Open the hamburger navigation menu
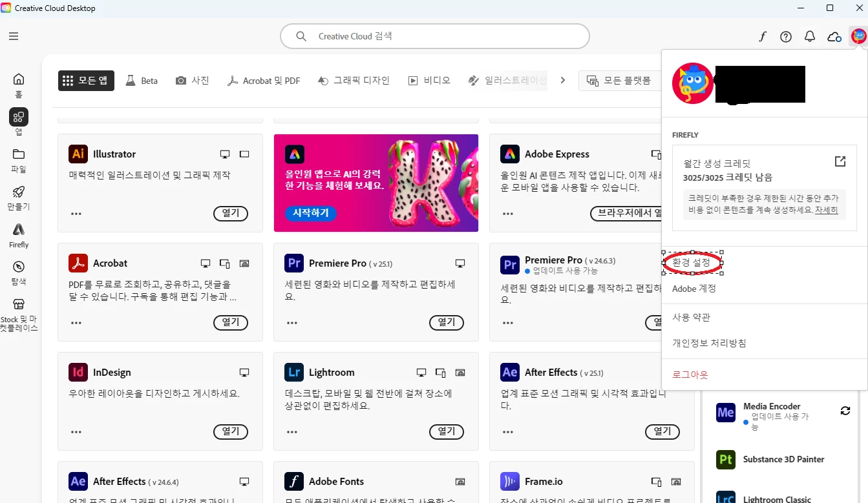 click(14, 36)
